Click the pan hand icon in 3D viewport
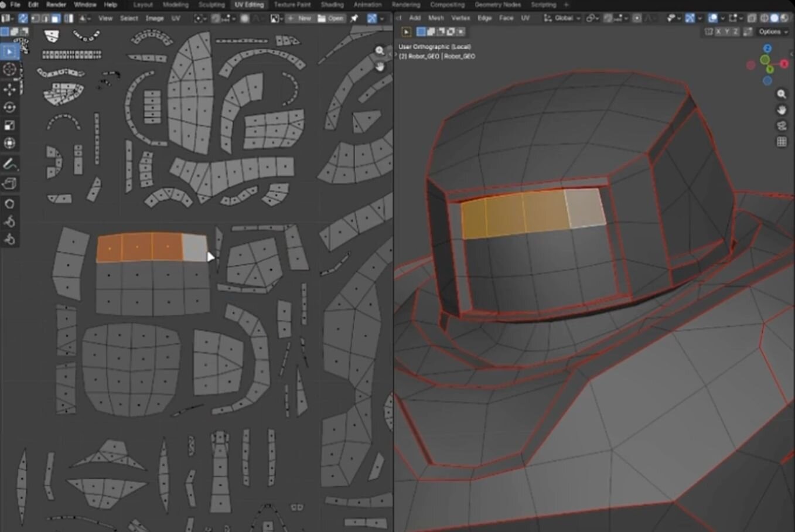The width and height of the screenshot is (795, 532). click(x=782, y=110)
